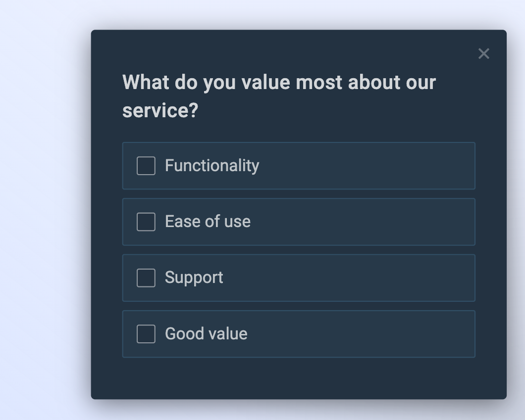Select the Support answer option
Screen dimensions: 525x420
click(x=298, y=278)
